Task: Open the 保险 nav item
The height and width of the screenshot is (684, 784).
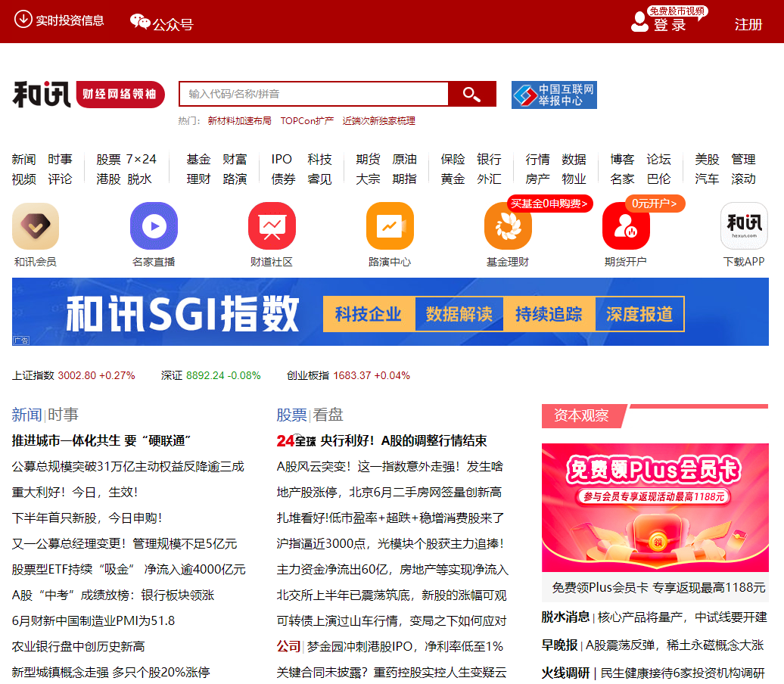Action: [453, 160]
